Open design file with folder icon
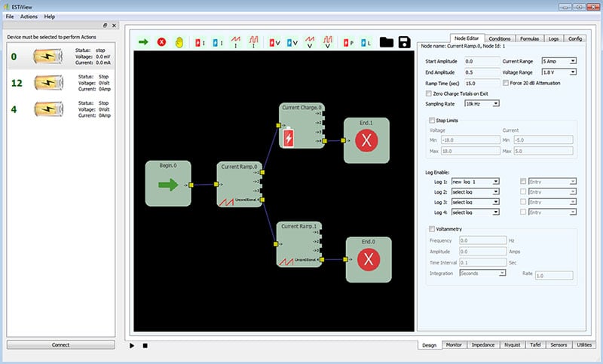The height and width of the screenshot is (364, 603). click(387, 42)
